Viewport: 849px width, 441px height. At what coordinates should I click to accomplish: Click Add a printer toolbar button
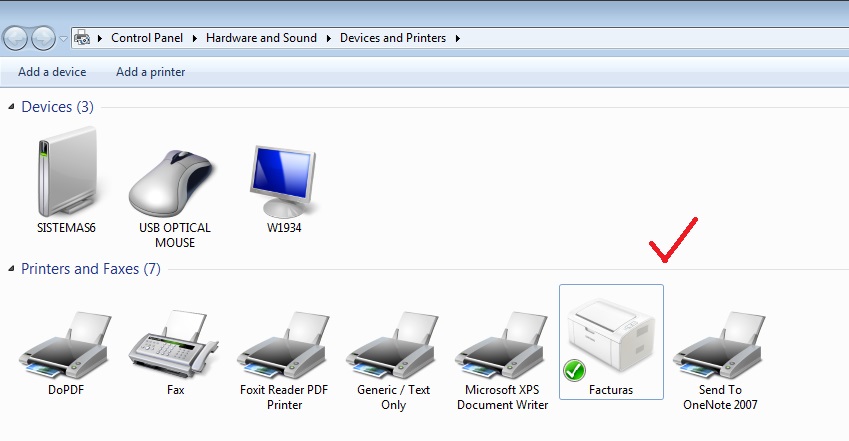click(151, 72)
